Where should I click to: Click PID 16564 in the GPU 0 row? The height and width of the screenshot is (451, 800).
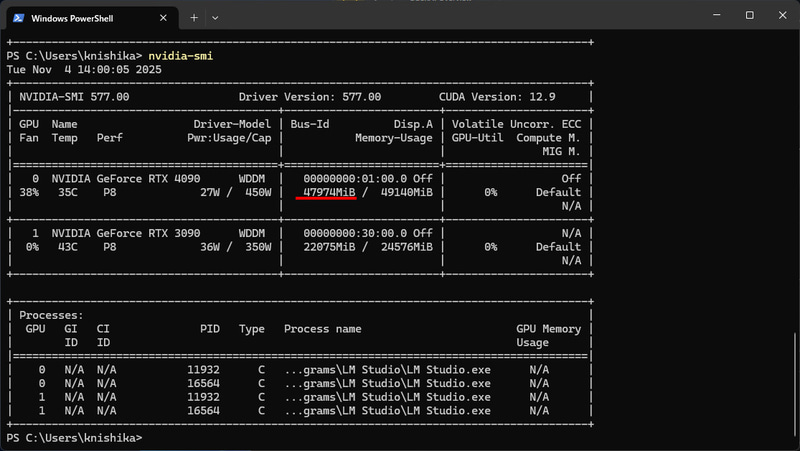pos(203,384)
